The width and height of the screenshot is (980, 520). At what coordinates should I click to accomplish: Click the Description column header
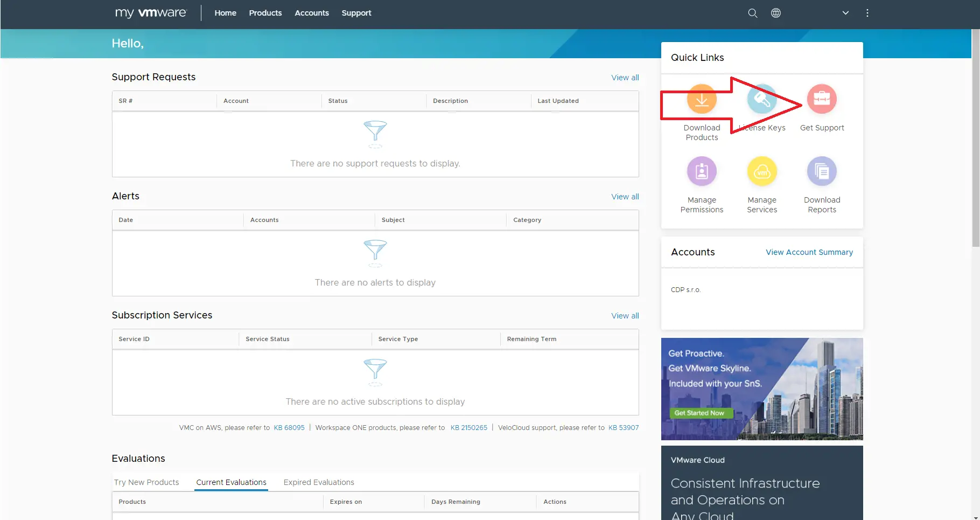tap(479, 101)
